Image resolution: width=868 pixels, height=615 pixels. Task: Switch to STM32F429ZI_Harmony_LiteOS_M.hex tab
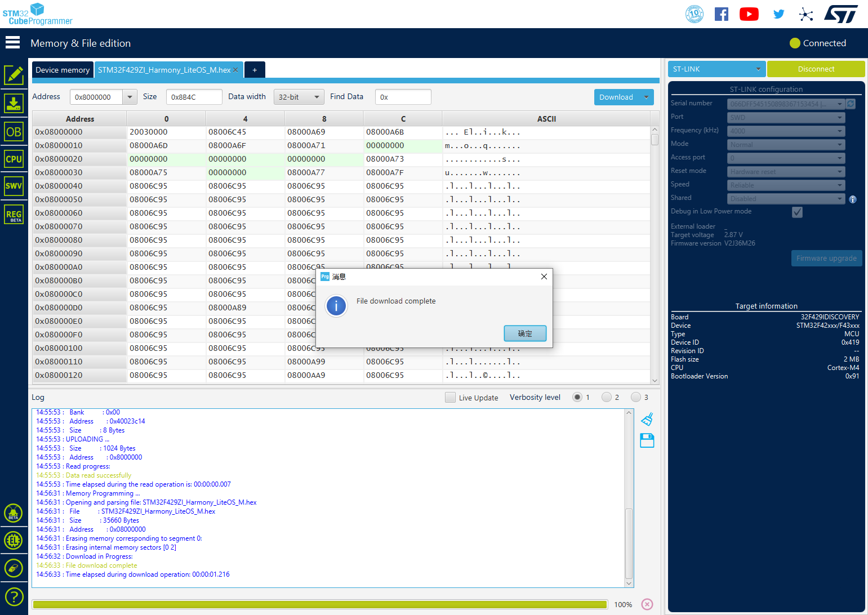pyautogui.click(x=164, y=70)
